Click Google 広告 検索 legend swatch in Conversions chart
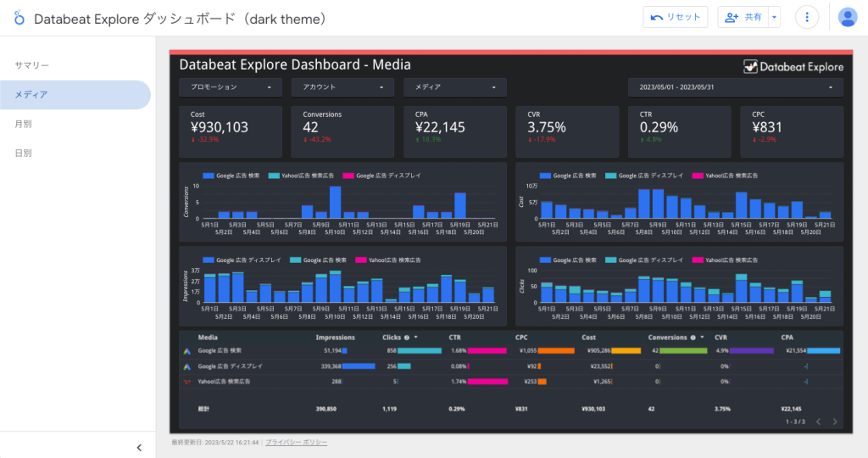 (209, 176)
